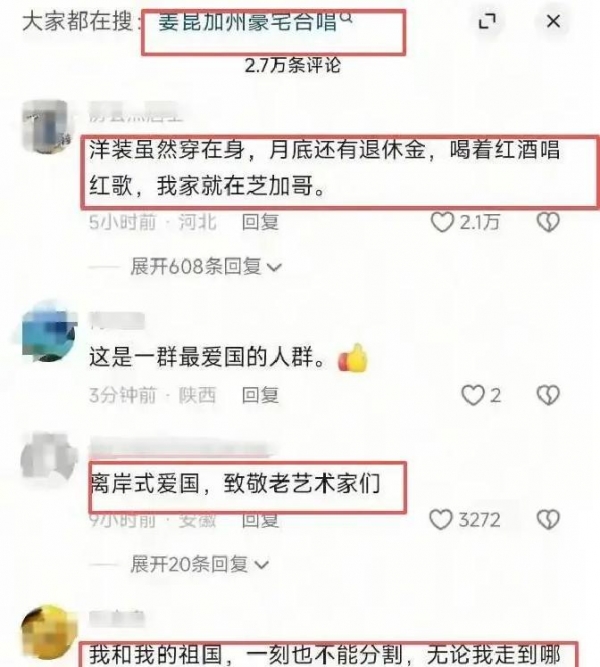Viewport: 600px width, 667px height.
Task: Reply to the 5小时前 河北 comment
Action: pyautogui.click(x=260, y=222)
